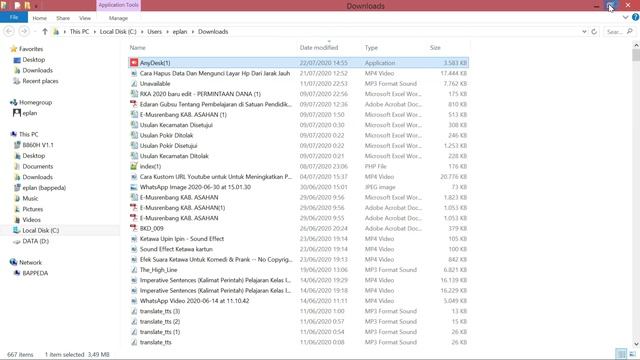This screenshot has width=640, height=360.
Task: Click the Favorites star icon
Action: click(13, 49)
